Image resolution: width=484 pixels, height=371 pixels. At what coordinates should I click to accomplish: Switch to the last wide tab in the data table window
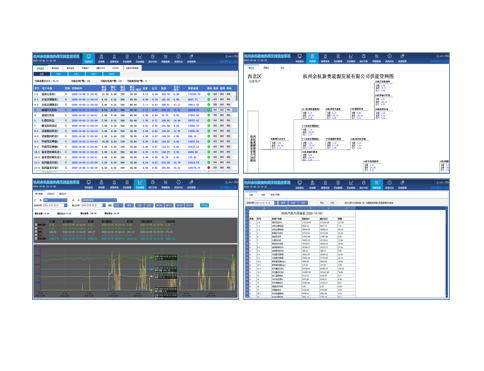pos(132,68)
